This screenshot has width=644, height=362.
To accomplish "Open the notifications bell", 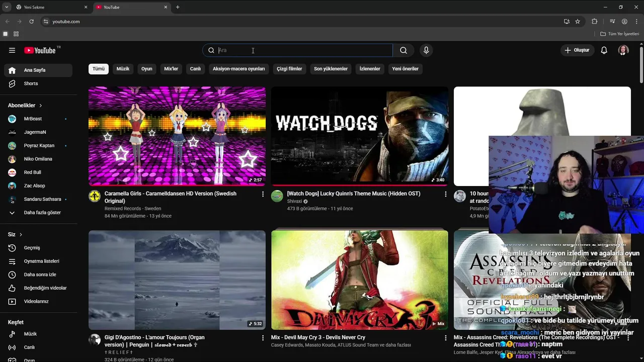I will coord(604,50).
